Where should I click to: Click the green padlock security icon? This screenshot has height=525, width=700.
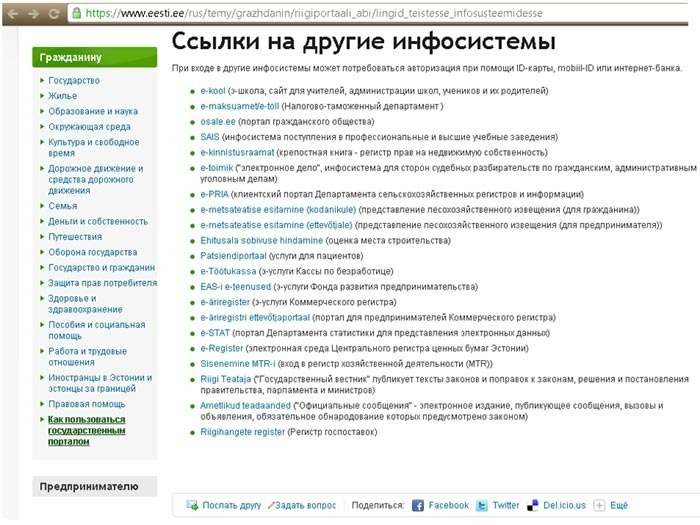tap(76, 13)
